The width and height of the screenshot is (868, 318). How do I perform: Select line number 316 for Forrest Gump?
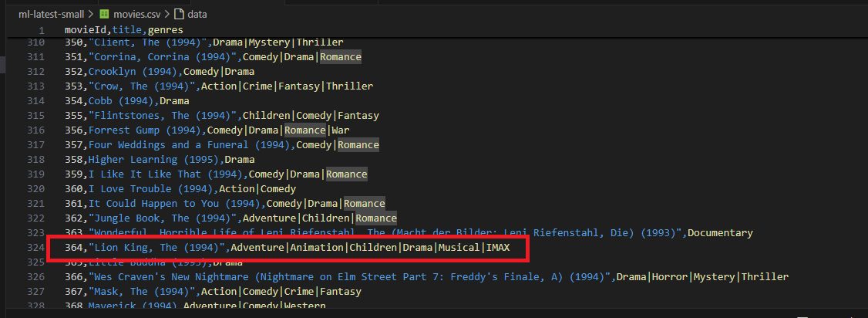tap(36, 130)
